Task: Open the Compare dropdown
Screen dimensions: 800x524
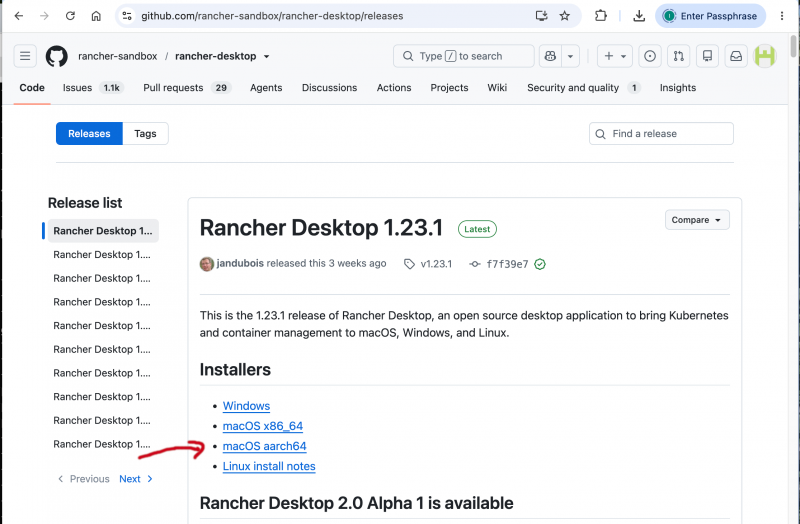Action: click(697, 220)
